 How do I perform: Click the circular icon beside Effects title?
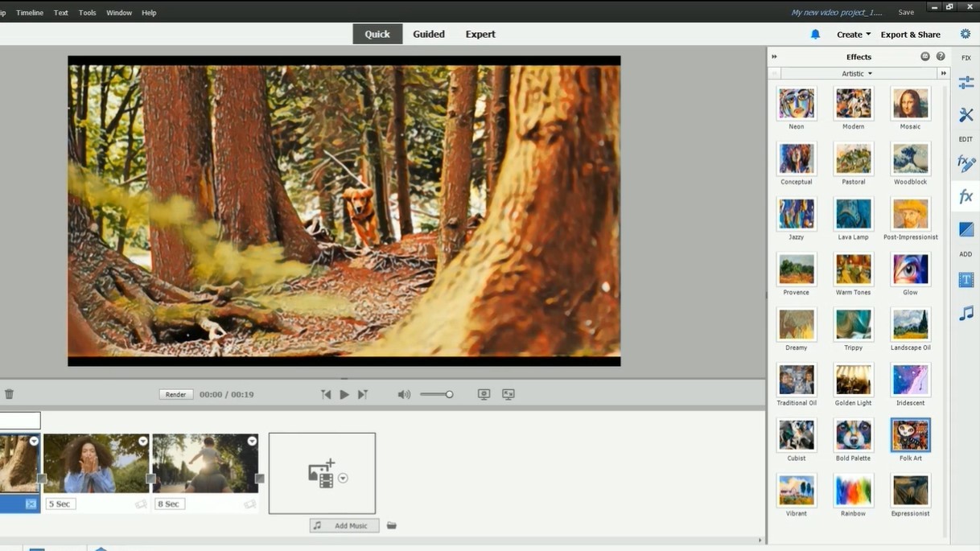(924, 56)
